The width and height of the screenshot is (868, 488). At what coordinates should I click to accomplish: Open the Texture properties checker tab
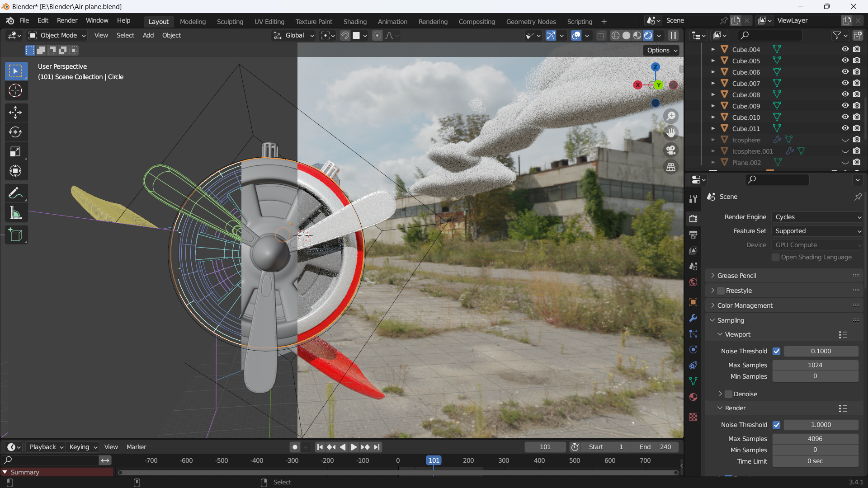693,417
